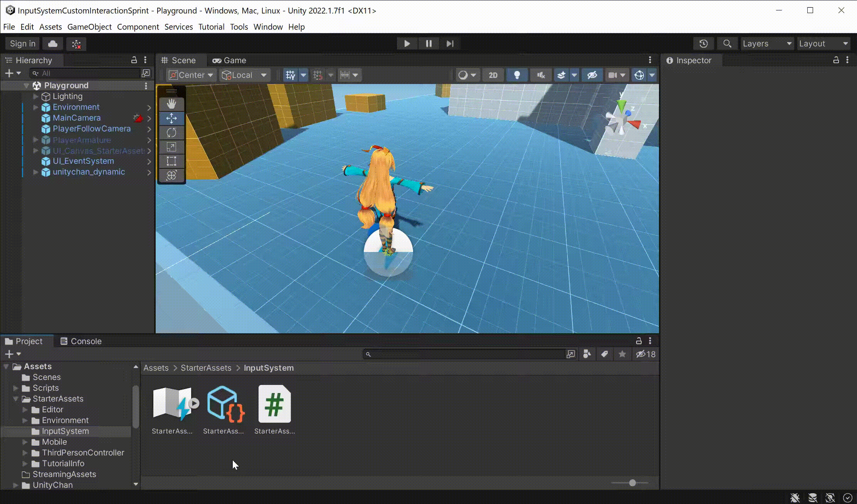Click the Project search field
Image resolution: width=857 pixels, height=504 pixels.
tap(464, 354)
